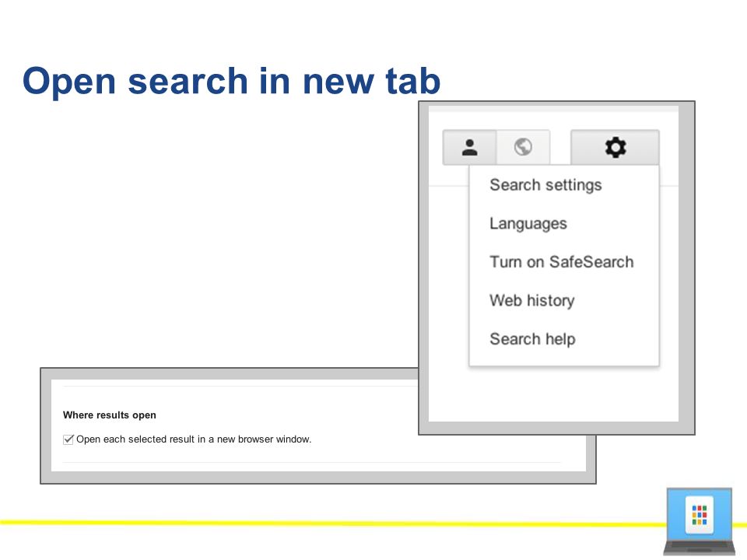Screen dimensions: 747x560
Task: Click the yellow horizontal line
Action: click(334, 523)
